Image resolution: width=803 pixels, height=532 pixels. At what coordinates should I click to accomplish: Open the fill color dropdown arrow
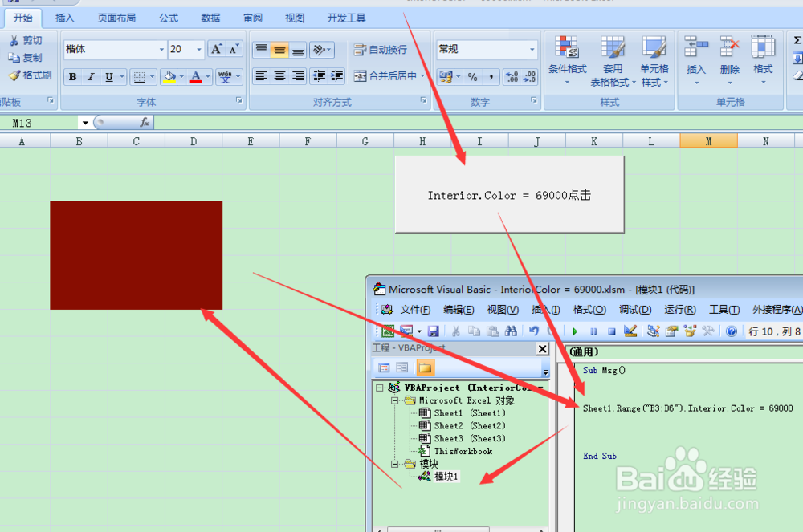click(181, 77)
